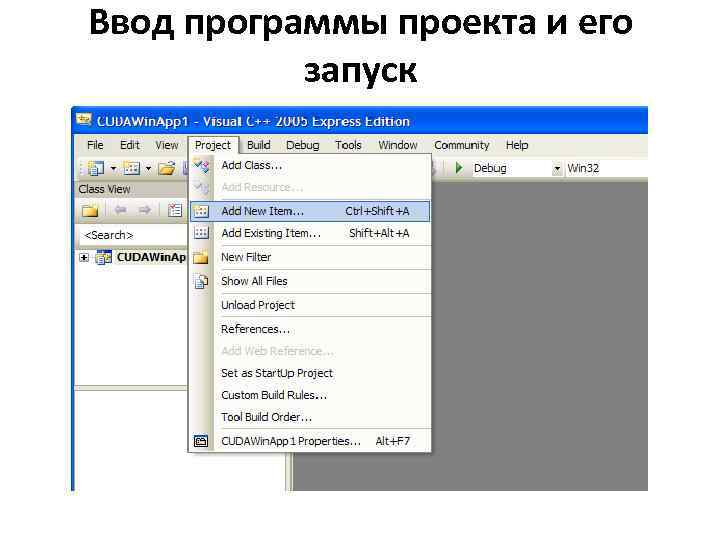Screen dimensions: 720x540
Task: Open References… from Project menu
Action: pos(310,329)
